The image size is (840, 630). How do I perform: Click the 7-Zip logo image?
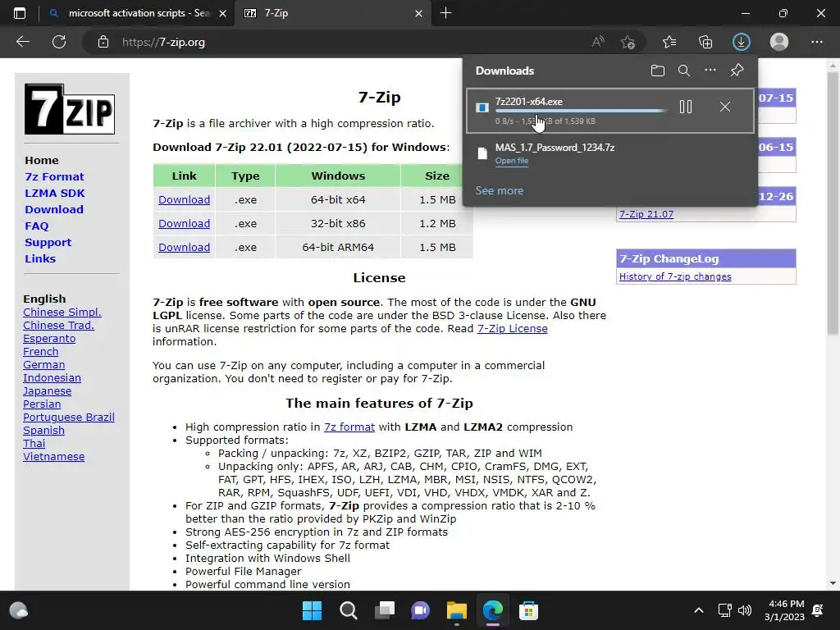point(70,109)
